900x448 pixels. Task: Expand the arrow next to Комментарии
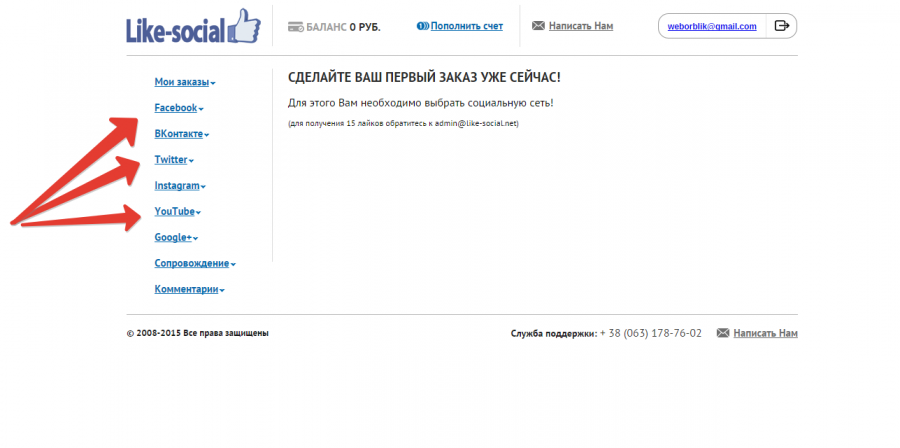pyautogui.click(x=222, y=291)
